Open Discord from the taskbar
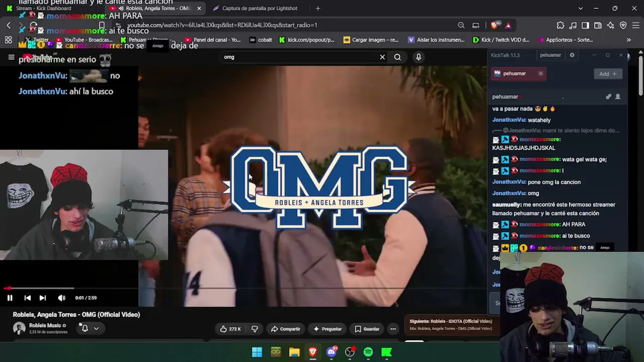644x362 pixels. point(331,352)
